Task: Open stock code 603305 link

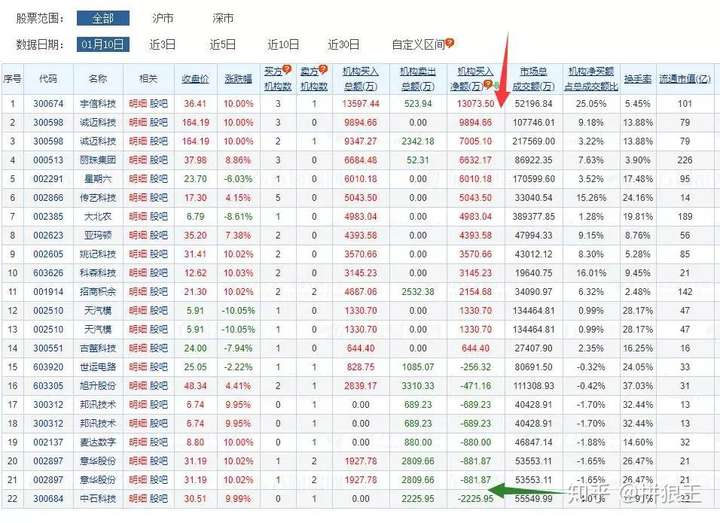Action: [48, 386]
